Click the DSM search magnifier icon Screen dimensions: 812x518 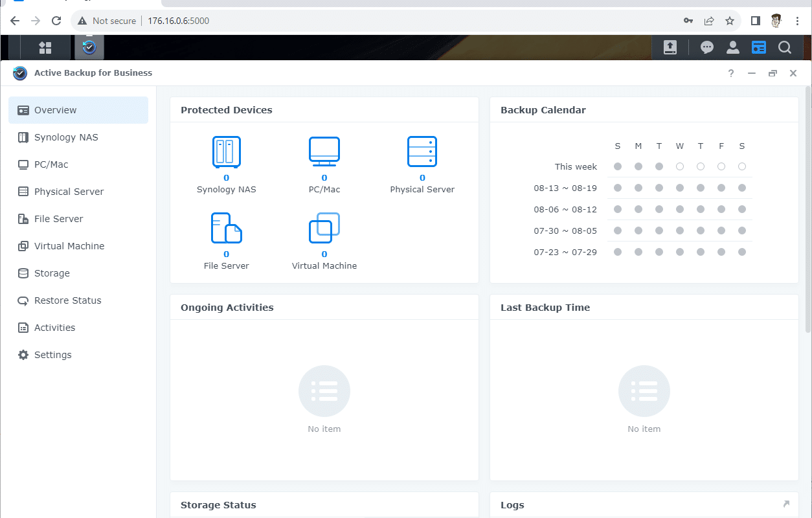click(x=785, y=47)
